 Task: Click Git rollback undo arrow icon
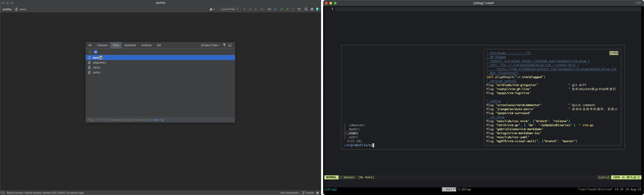point(299,9)
